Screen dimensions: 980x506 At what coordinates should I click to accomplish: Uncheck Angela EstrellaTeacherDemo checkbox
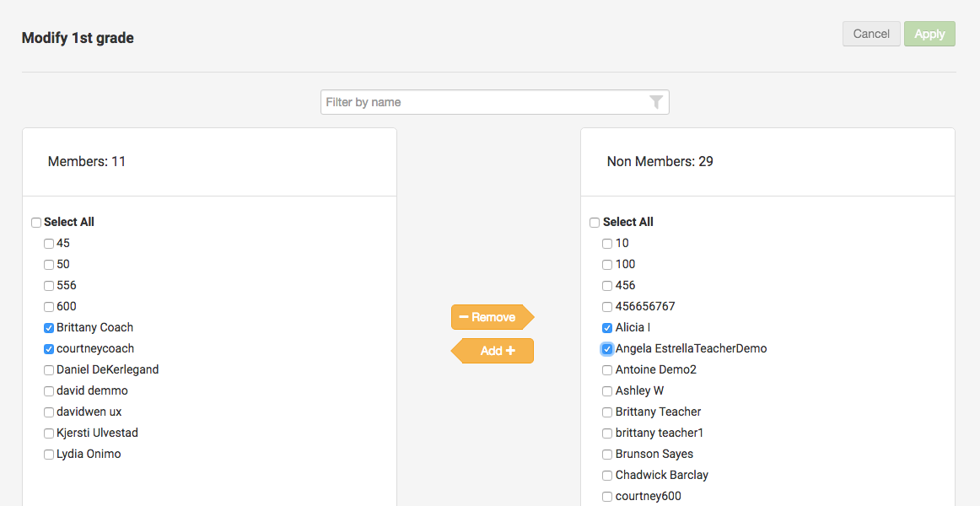click(x=607, y=349)
